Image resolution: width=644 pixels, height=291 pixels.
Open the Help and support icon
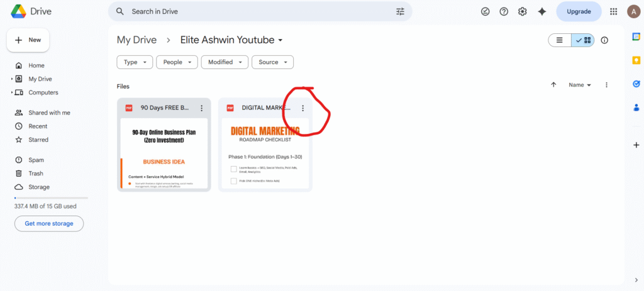[504, 11]
